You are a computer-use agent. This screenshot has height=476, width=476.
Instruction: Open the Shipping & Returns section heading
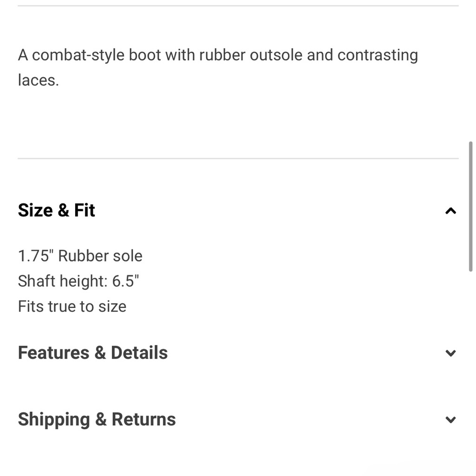(x=97, y=419)
